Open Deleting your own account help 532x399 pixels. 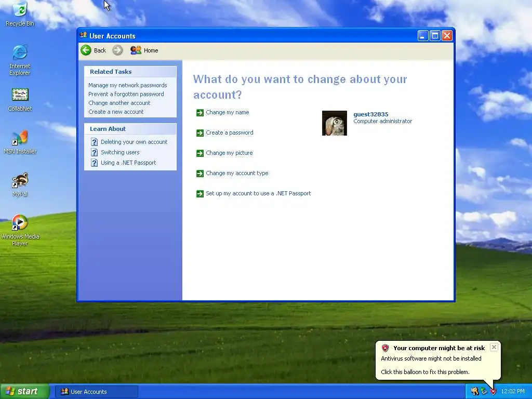point(134,142)
